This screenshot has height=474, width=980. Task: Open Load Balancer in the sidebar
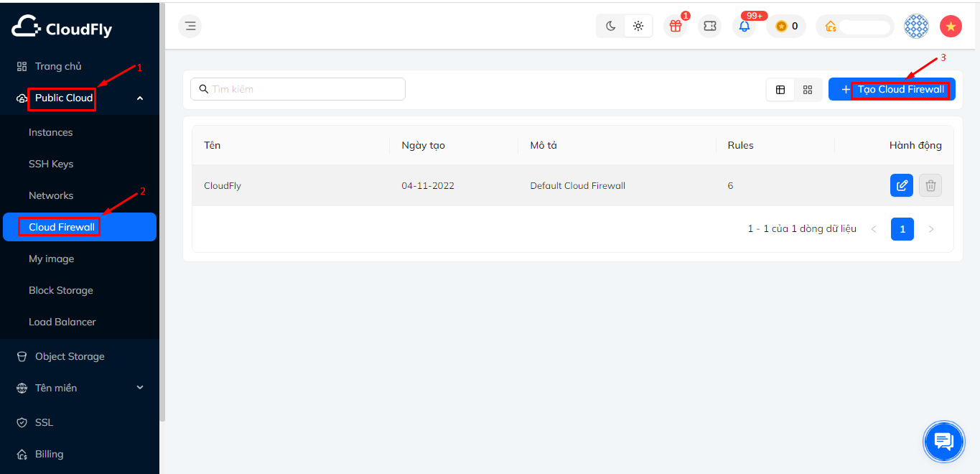(x=80, y=322)
